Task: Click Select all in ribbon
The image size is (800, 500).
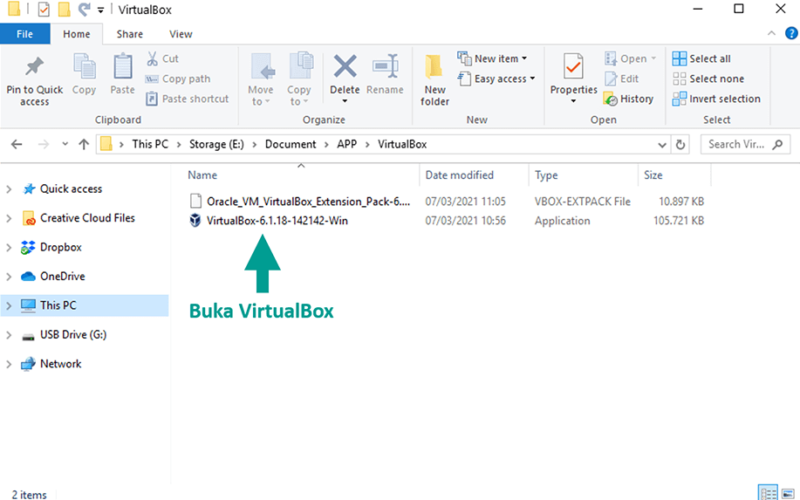Action: [702, 59]
